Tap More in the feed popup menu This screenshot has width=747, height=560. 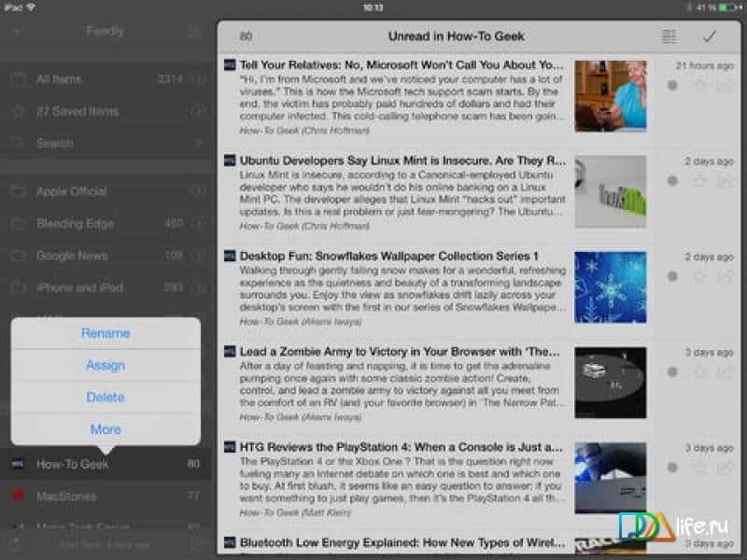[x=106, y=429]
